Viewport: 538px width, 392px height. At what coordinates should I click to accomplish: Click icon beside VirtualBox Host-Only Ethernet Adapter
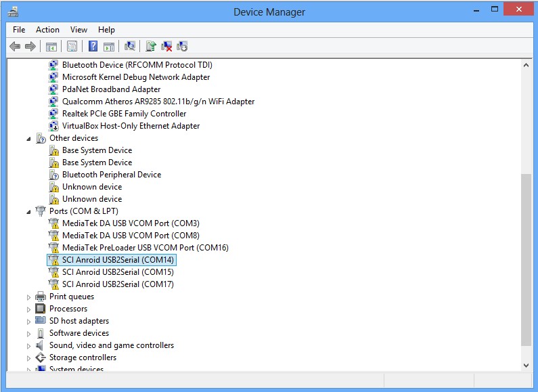[x=53, y=126]
